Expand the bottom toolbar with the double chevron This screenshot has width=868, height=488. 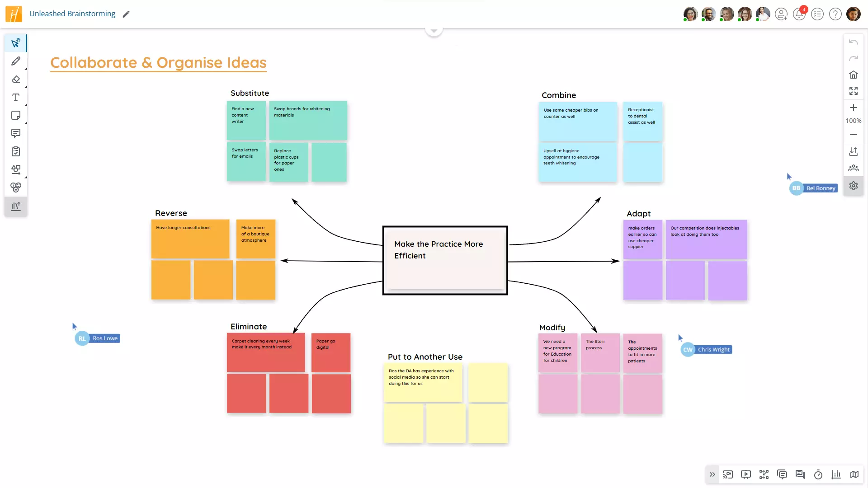pos(712,474)
